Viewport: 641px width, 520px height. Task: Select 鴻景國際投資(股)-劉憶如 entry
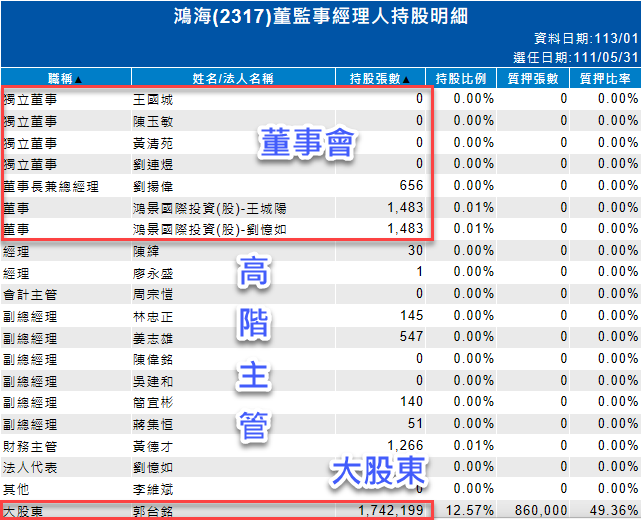point(210,229)
